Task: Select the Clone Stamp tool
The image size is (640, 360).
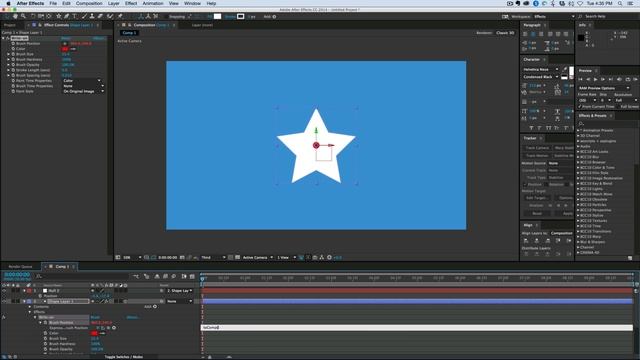Action: (92, 16)
